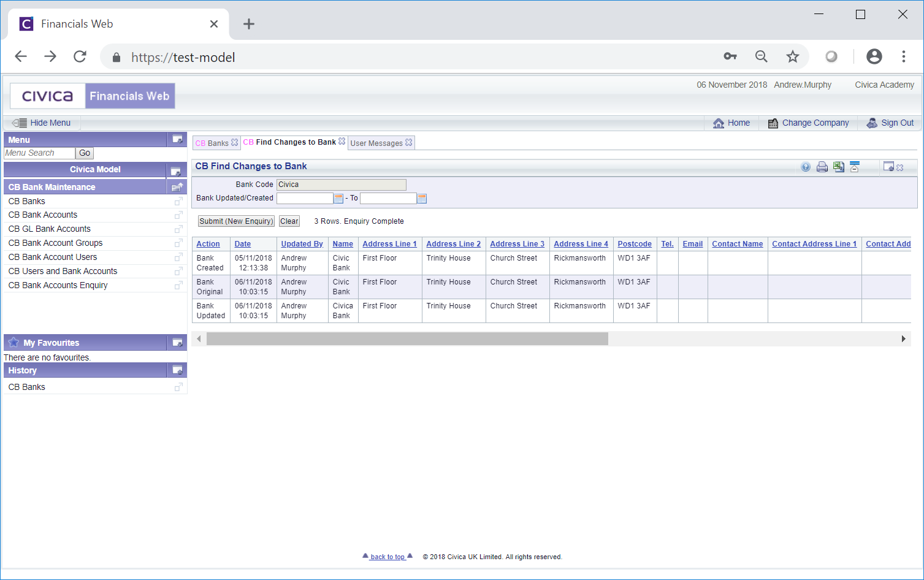This screenshot has width=924, height=580.
Task: Click the Hide Menu button
Action: (x=42, y=123)
